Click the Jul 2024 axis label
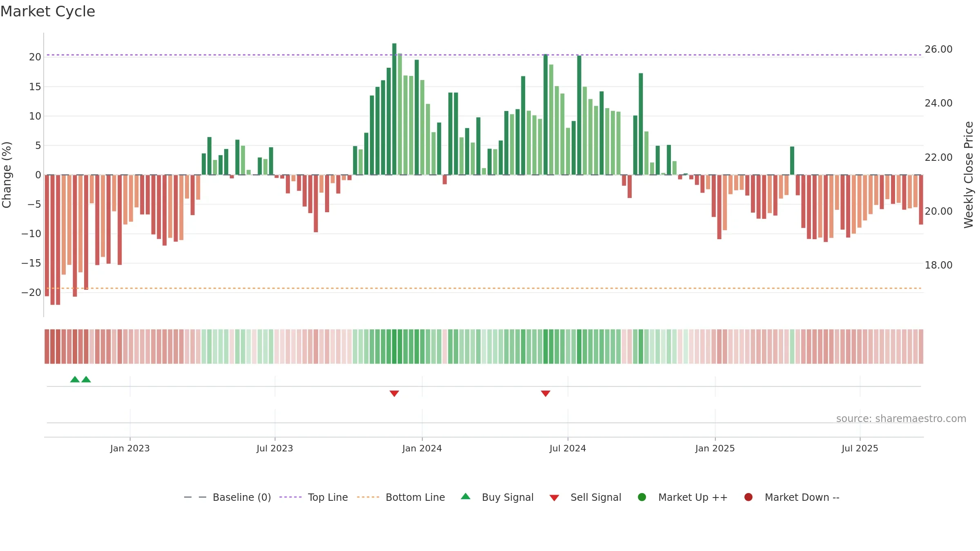Screen dimensions: 980x551 568,448
